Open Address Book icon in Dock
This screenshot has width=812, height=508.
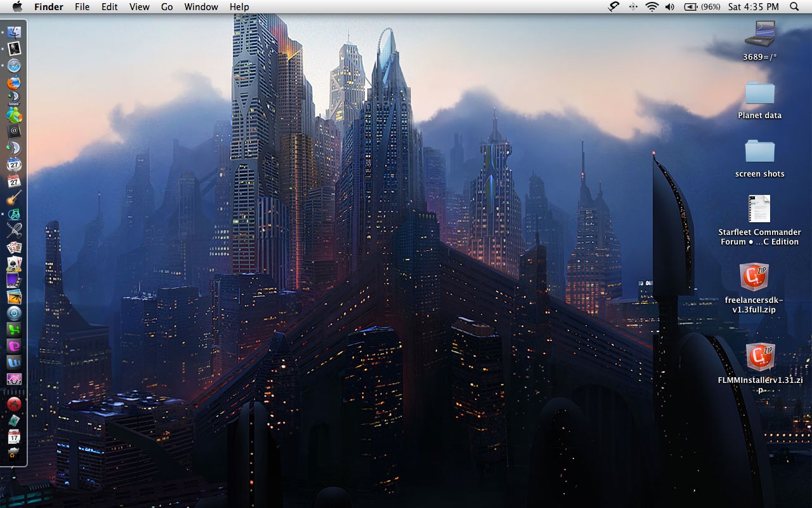tap(14, 131)
